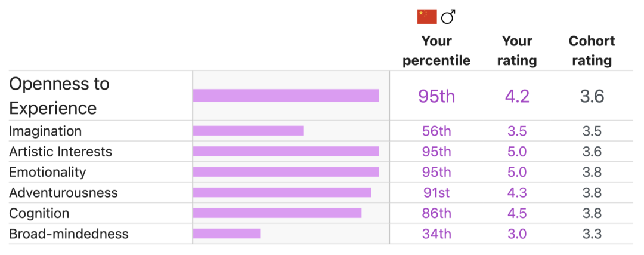Click the 3.6 cohort rating for Openness
The width and height of the screenshot is (644, 255).
click(x=592, y=96)
